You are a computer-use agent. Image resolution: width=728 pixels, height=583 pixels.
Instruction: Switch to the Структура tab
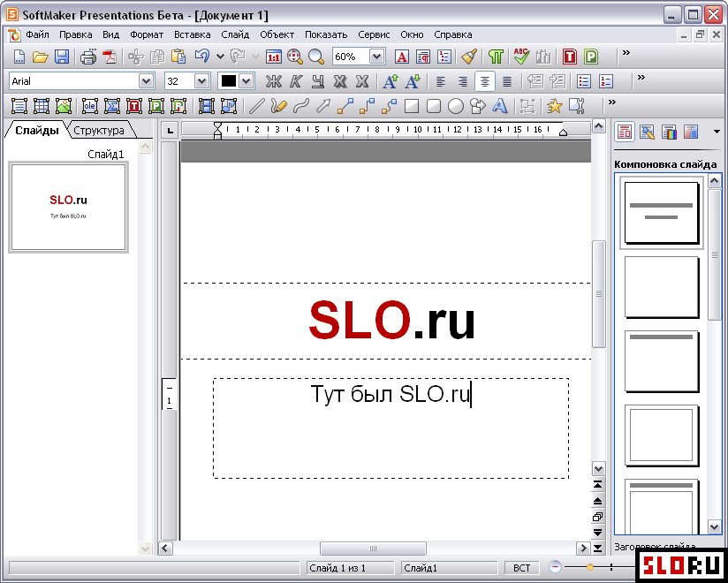coord(99,131)
